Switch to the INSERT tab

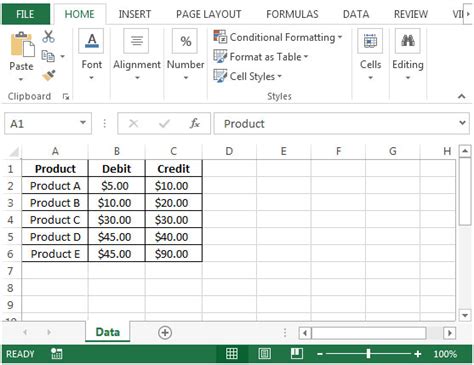pyautogui.click(x=135, y=14)
